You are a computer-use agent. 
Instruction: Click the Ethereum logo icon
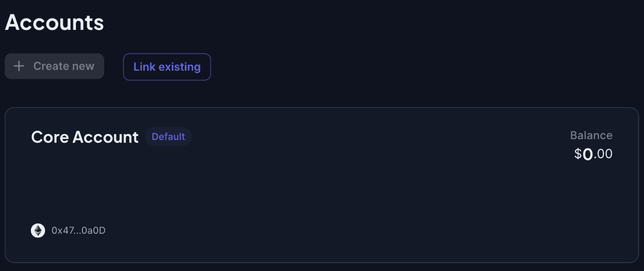pos(38,230)
